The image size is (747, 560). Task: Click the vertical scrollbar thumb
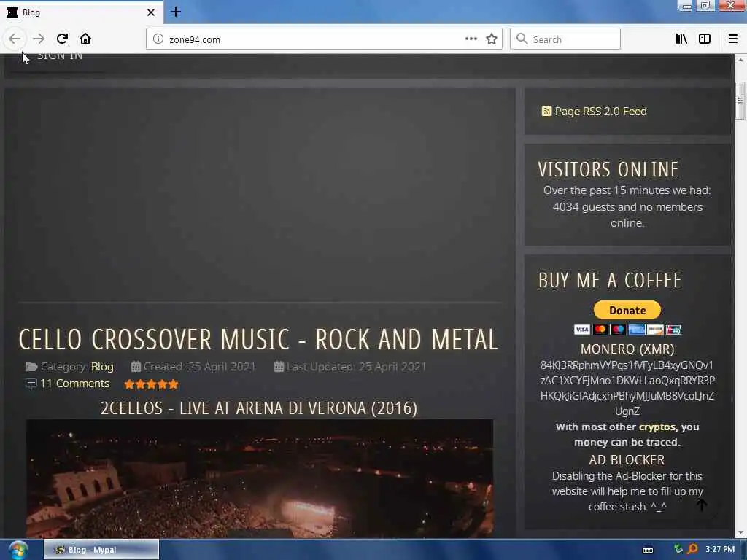[740, 101]
